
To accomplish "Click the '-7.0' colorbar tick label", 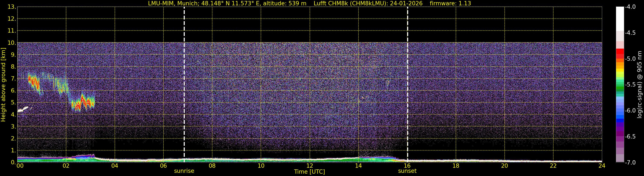I will [x=630, y=163].
